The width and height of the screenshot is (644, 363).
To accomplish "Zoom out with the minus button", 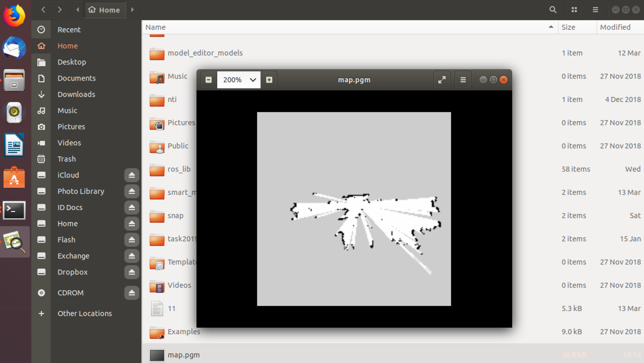I will tap(209, 80).
